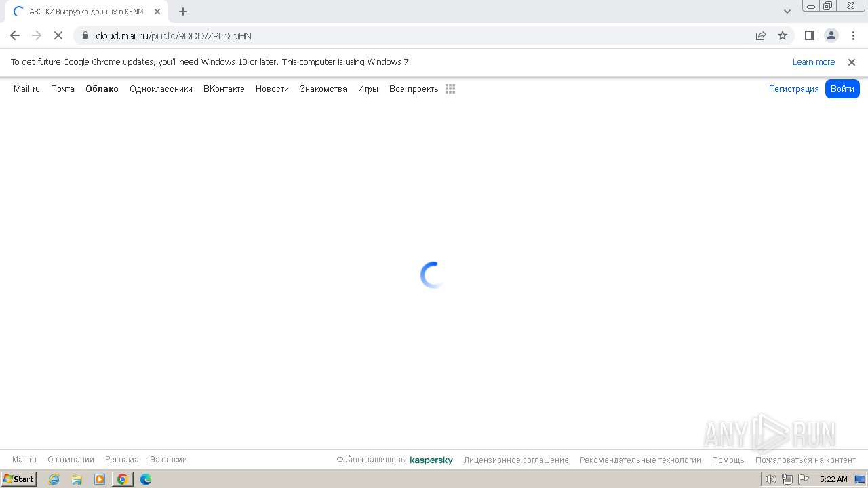
Task: Select the ABC-KZ browser tab
Action: [x=87, y=12]
